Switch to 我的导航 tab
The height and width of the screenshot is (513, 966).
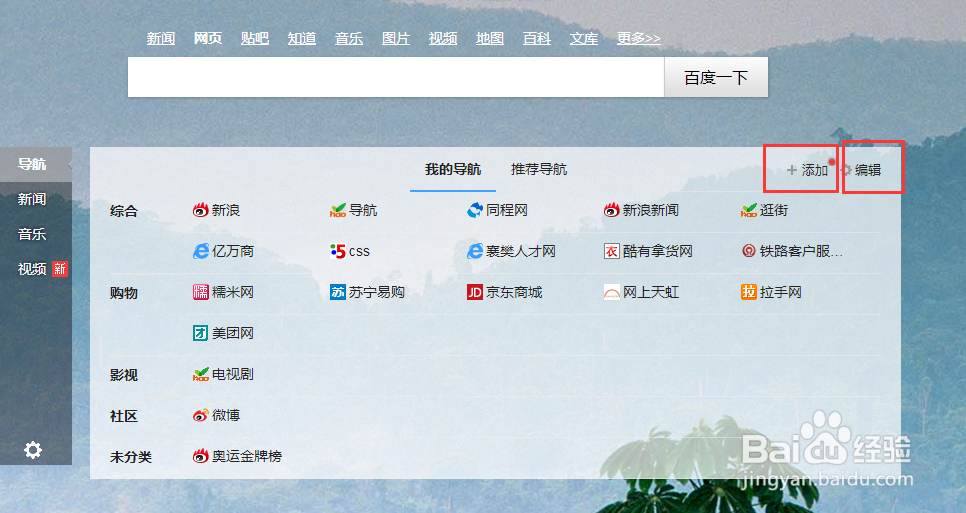[x=453, y=169]
